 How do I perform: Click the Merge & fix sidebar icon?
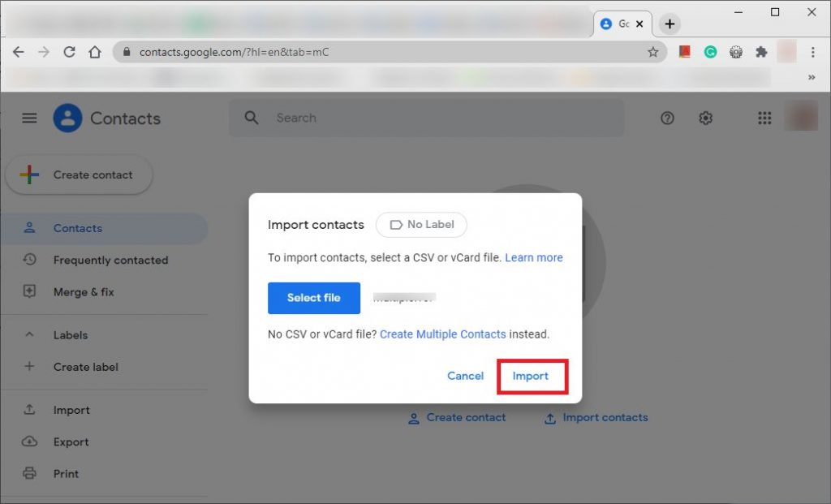click(x=31, y=291)
